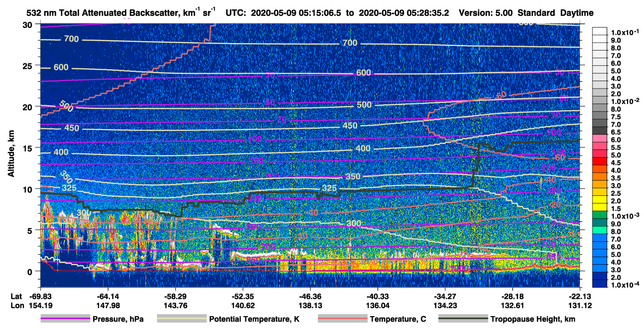Click latitude value -69.83
Viewport: 644px width, 330px height.
tap(40, 296)
